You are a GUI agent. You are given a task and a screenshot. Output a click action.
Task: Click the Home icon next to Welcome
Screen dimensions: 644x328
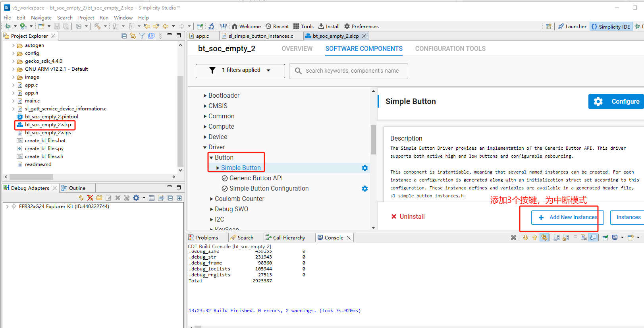click(x=235, y=26)
